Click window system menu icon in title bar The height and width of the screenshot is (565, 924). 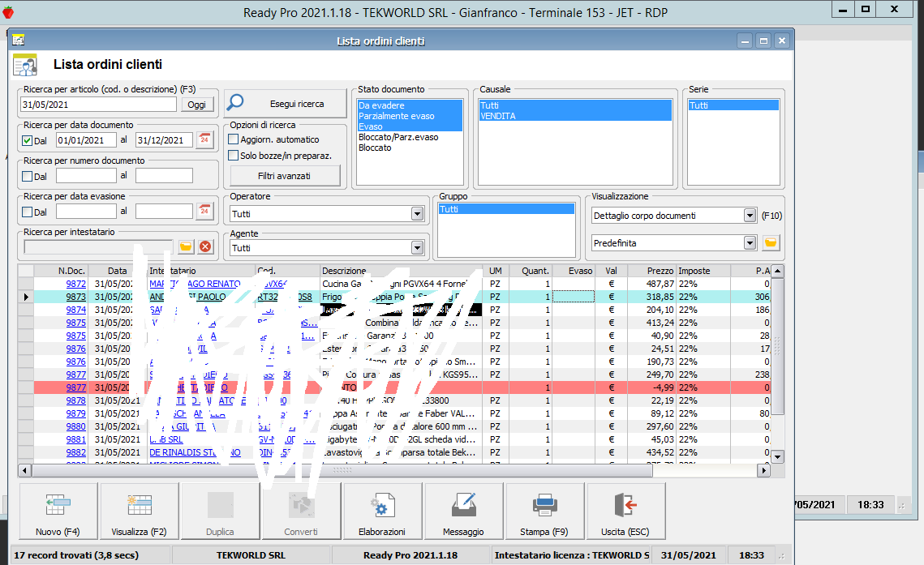(x=19, y=40)
